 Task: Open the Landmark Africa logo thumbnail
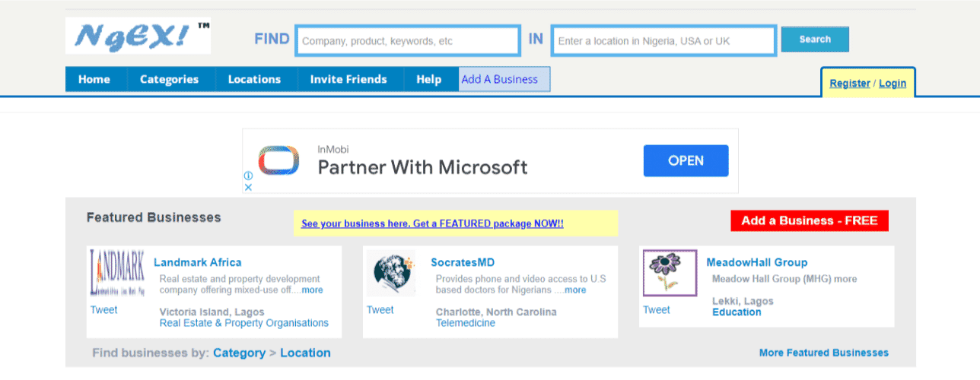(116, 272)
